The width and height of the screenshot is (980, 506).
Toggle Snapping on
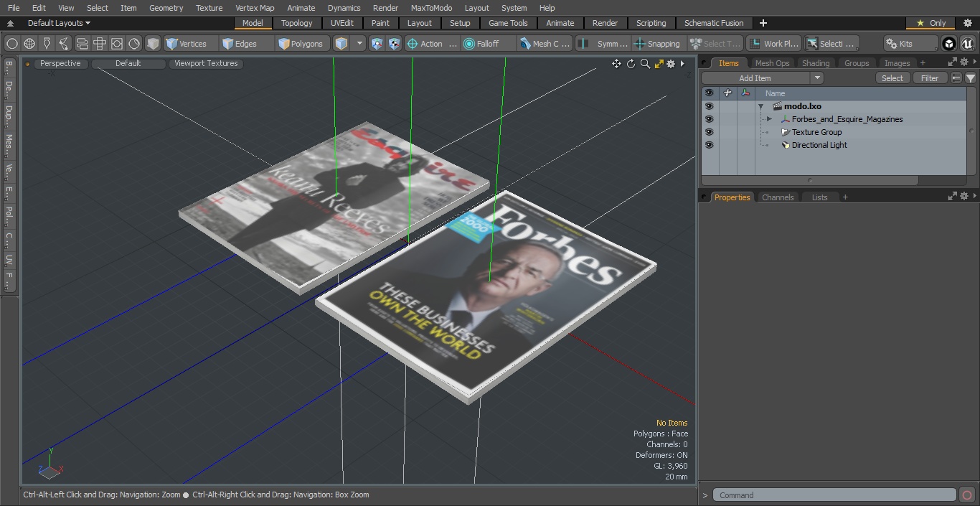click(657, 44)
